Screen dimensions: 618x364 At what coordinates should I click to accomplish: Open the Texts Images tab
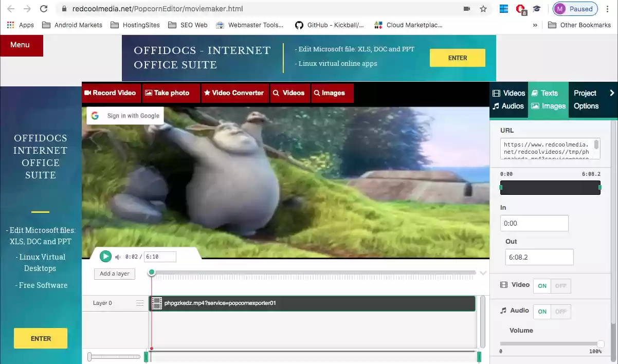548,100
